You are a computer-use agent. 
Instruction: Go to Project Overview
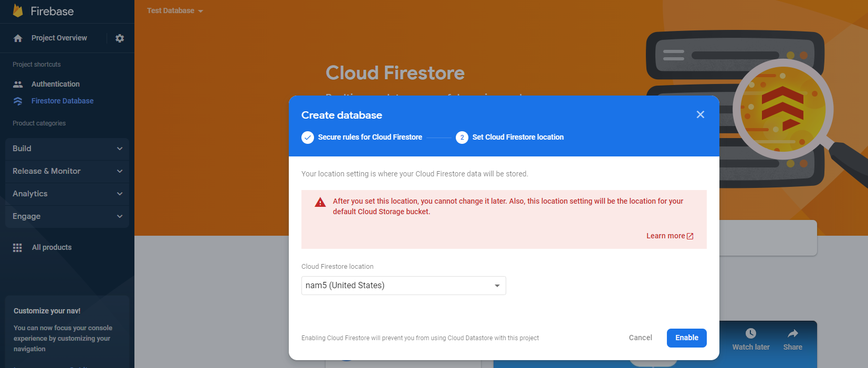[59, 38]
